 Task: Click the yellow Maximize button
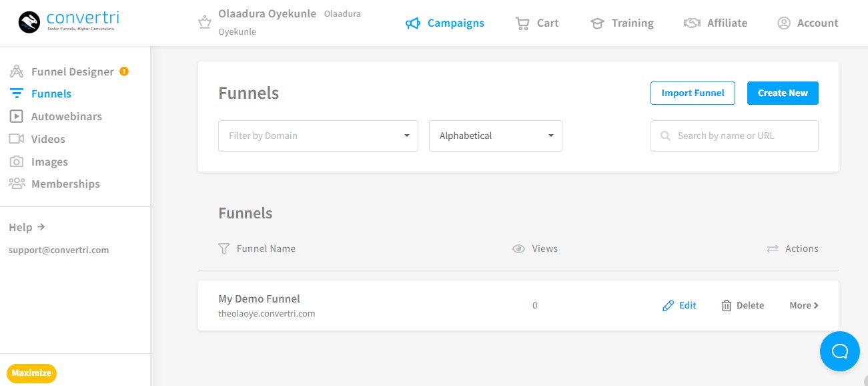[31, 373]
